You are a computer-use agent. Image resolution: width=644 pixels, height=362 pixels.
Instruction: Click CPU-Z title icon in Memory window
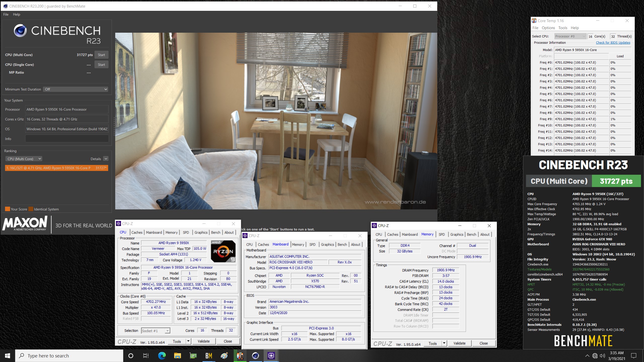click(x=375, y=225)
